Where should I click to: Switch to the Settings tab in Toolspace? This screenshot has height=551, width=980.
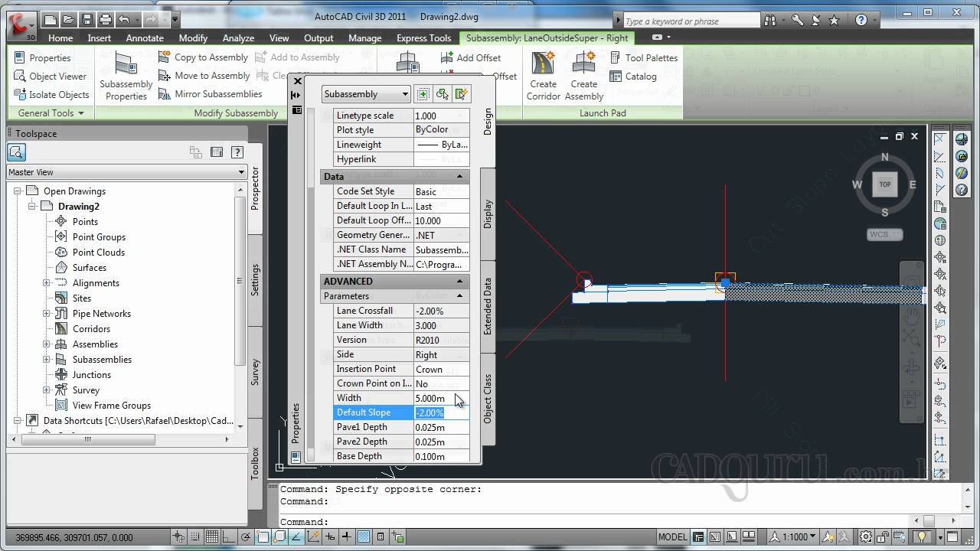click(x=256, y=281)
